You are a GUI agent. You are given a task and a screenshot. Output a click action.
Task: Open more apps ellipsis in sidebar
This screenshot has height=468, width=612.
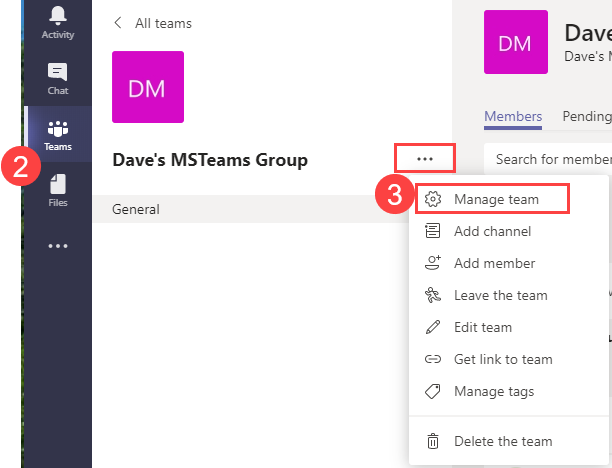click(58, 246)
